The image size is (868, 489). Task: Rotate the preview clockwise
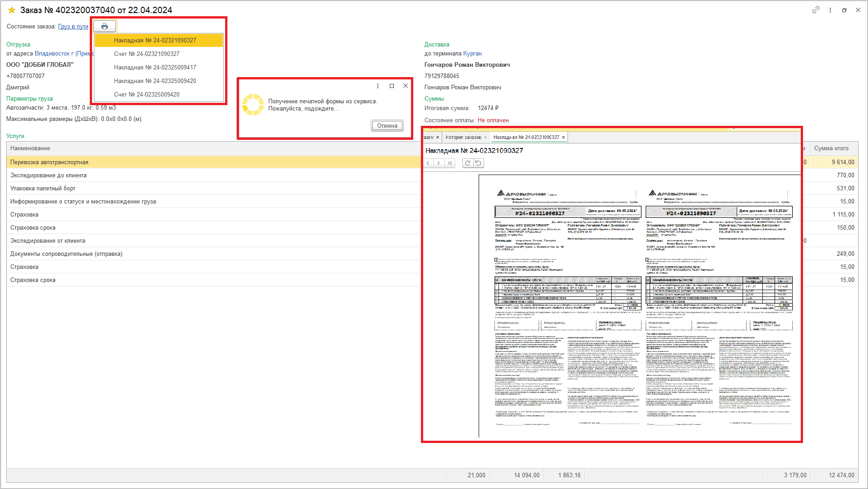click(x=468, y=163)
